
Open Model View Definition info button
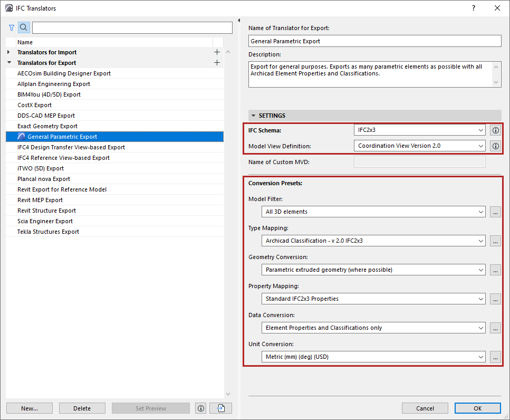(x=495, y=146)
